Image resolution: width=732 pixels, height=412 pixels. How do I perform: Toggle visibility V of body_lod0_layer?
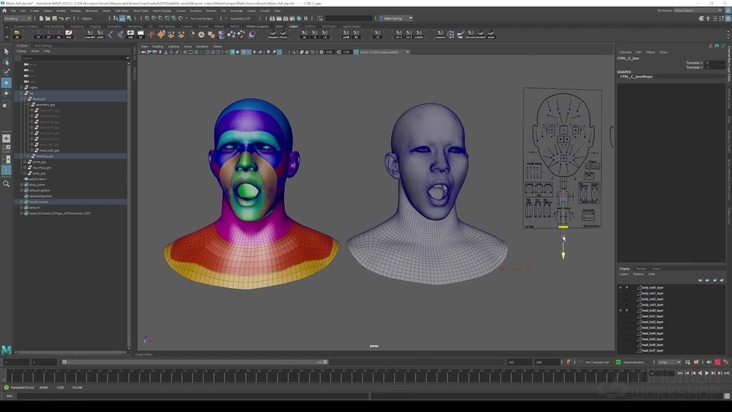point(620,287)
